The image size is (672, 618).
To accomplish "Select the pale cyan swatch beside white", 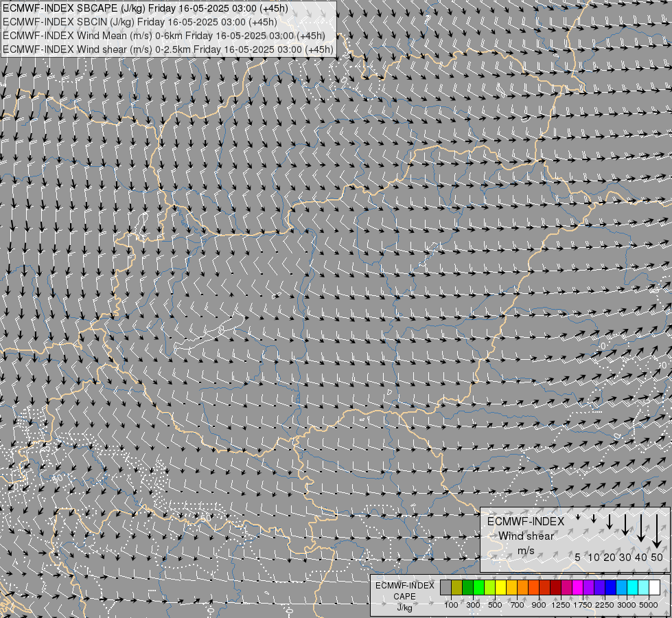I will click(x=644, y=588).
